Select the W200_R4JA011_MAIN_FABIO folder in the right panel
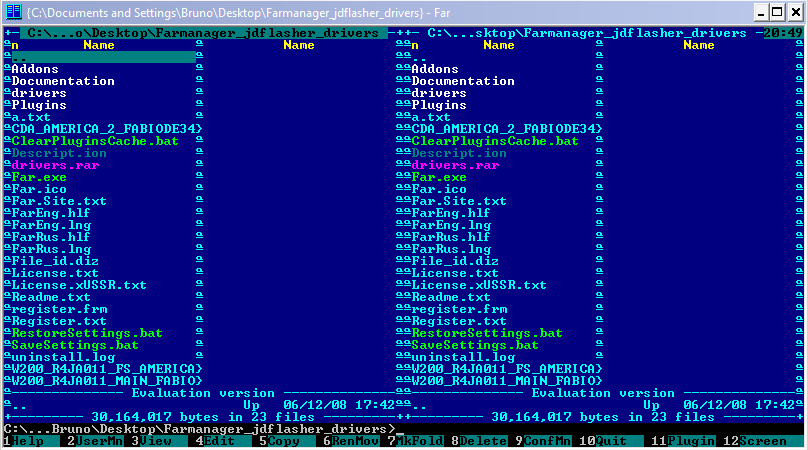The height and width of the screenshot is (450, 808). pyautogui.click(x=506, y=381)
